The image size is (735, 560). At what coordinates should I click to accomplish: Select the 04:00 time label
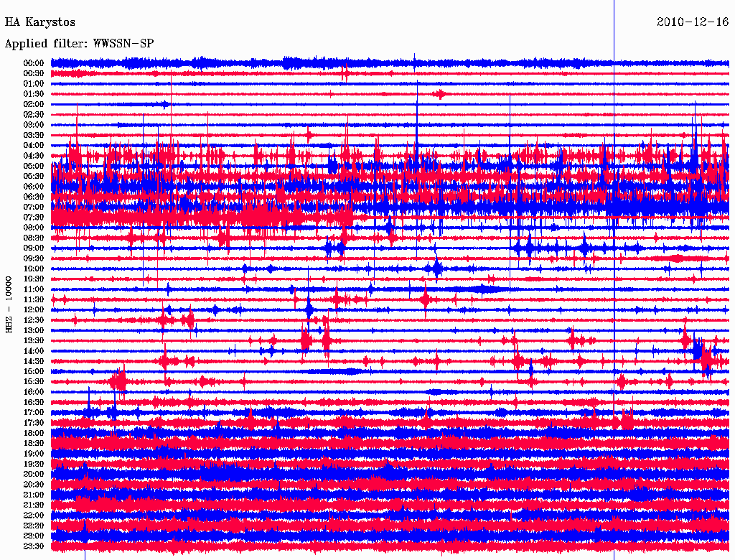click(33, 146)
